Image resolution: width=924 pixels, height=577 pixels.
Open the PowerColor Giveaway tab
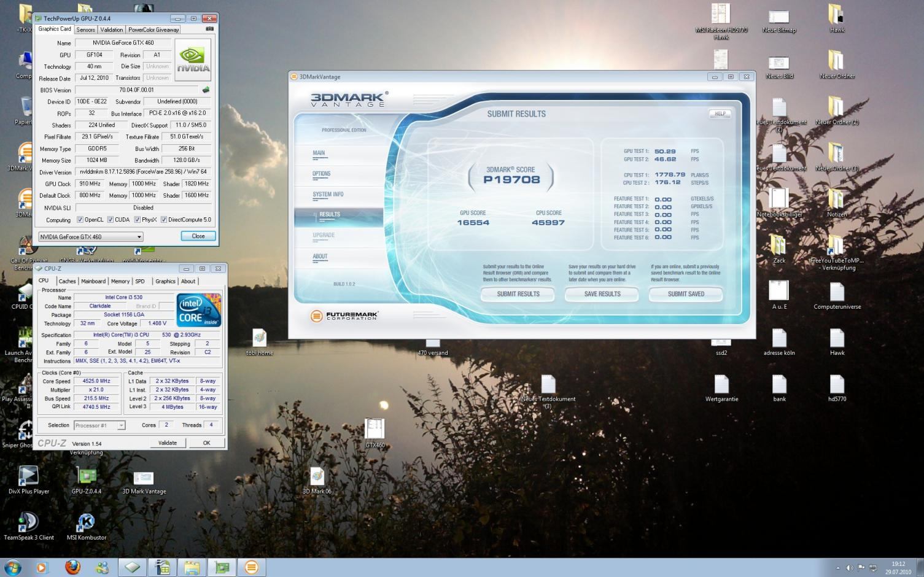coord(153,29)
